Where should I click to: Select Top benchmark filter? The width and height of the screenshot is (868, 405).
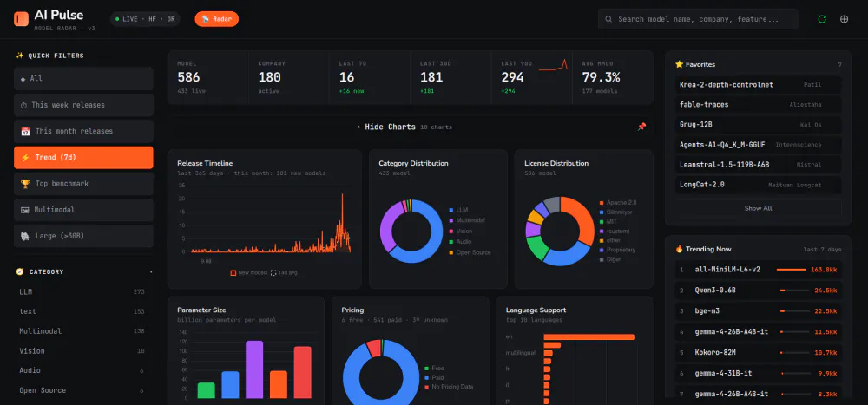pos(83,184)
